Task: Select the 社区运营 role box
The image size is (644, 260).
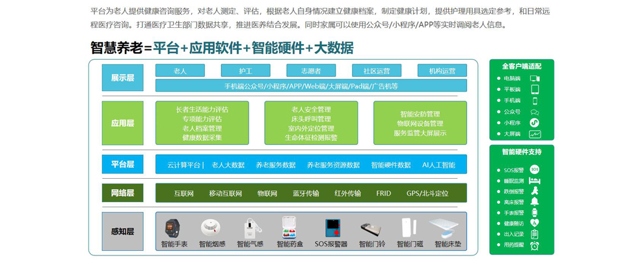Action: (377, 71)
